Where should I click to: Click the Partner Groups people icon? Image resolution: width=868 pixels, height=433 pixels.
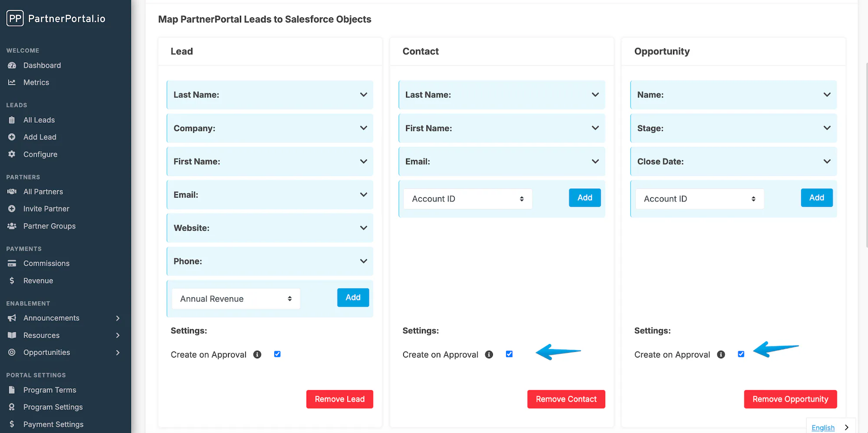coord(12,226)
